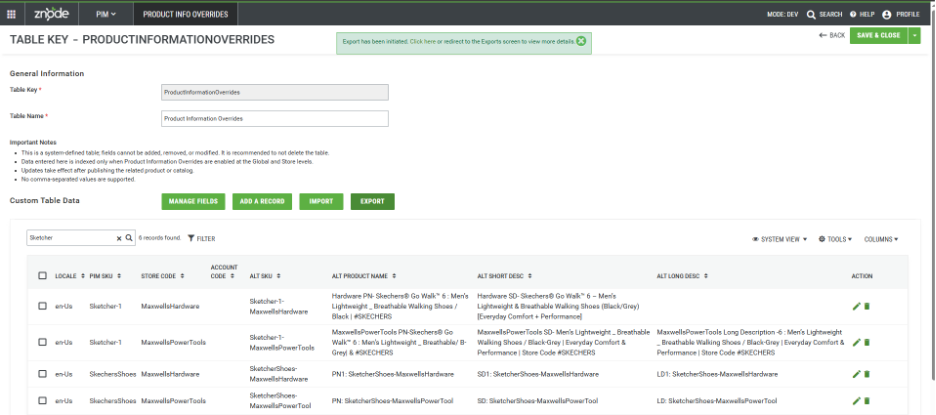Check the Sketcher-1 MaxwellsHardware row
This screenshot has height=415, width=936.
pyautogui.click(x=42, y=306)
